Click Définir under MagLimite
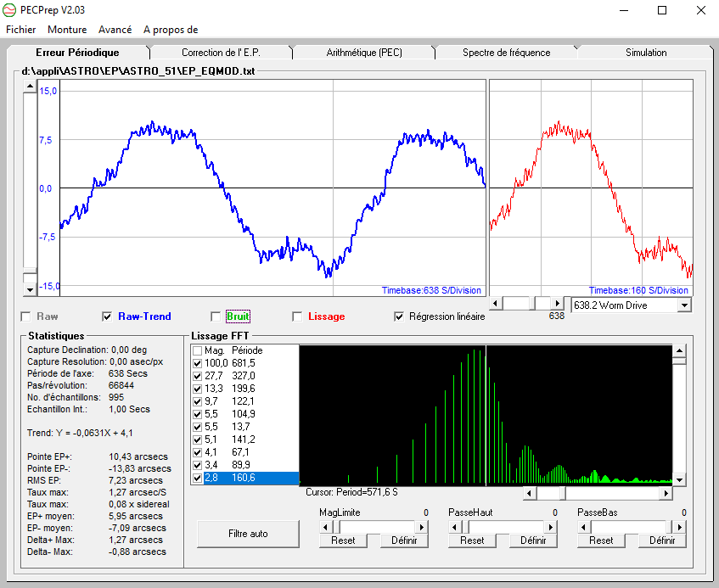The width and height of the screenshot is (719, 588). (x=404, y=540)
